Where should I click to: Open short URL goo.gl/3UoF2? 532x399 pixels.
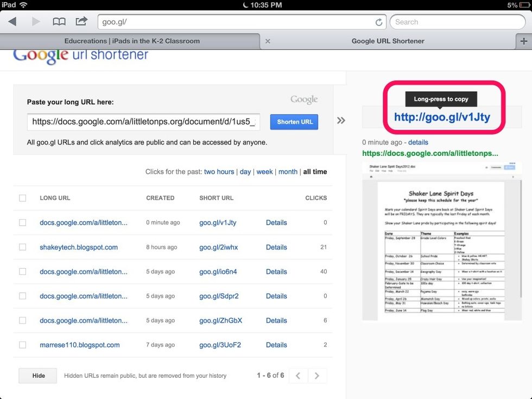(220, 345)
